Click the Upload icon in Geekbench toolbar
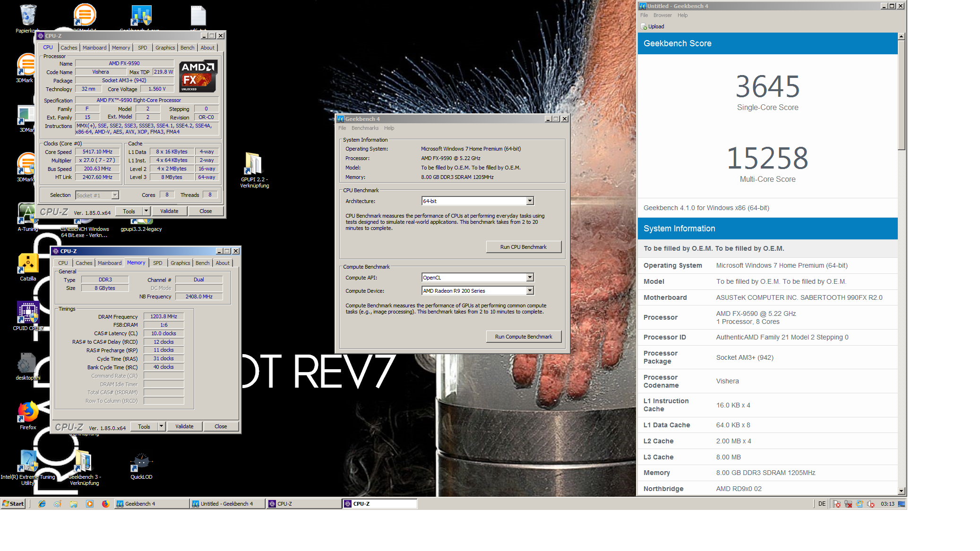The height and width of the screenshot is (551, 980). point(644,26)
